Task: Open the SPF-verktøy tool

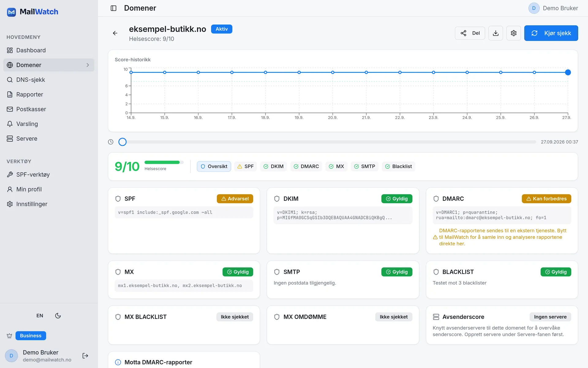Action: pos(49,174)
